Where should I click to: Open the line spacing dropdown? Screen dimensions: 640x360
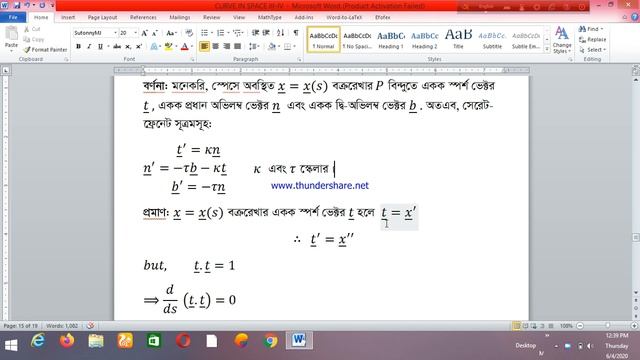[x=254, y=47]
